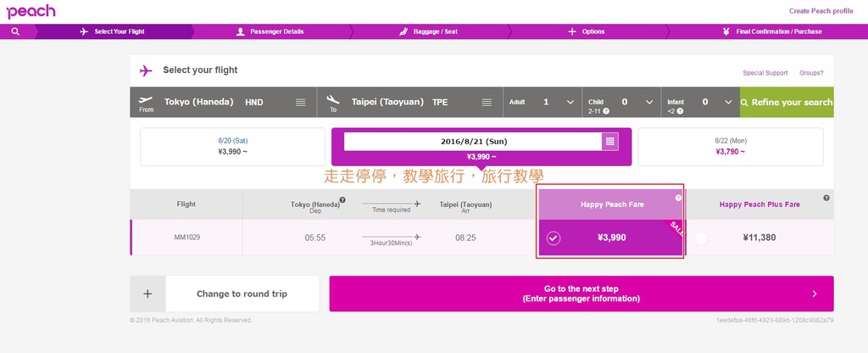This screenshot has height=353, width=868.
Task: Expand the Adult count dropdown
Action: (x=570, y=102)
